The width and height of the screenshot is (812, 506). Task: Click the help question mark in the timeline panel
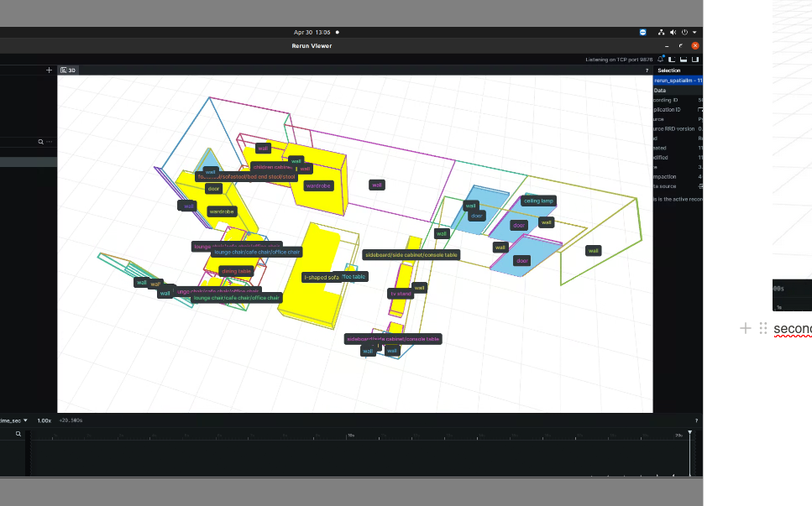tap(696, 420)
